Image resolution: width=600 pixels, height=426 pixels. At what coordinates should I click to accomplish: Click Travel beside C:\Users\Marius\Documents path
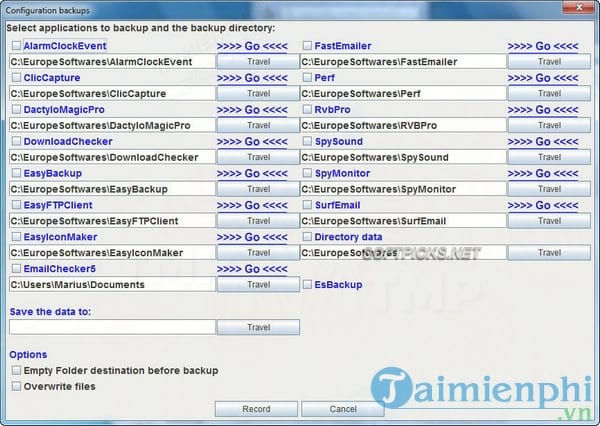click(258, 284)
